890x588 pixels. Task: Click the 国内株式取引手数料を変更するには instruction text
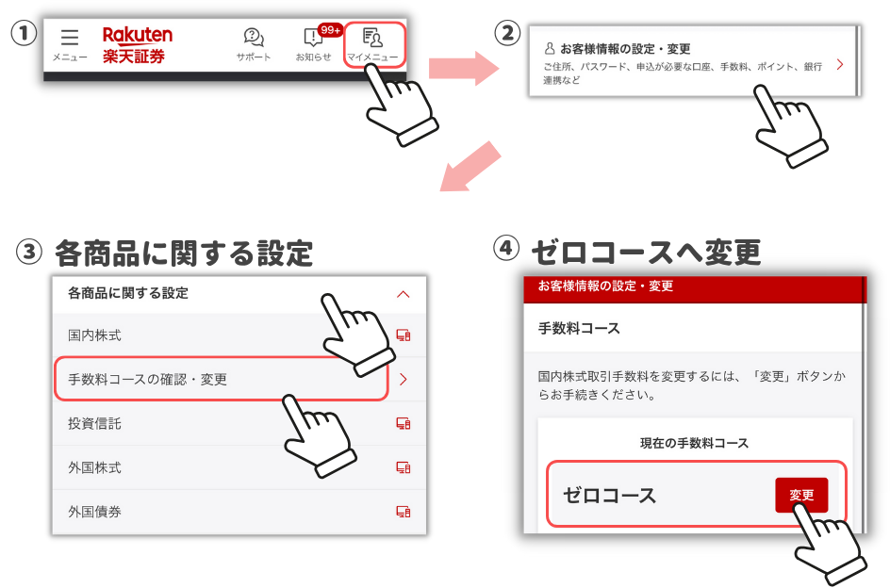(692, 385)
